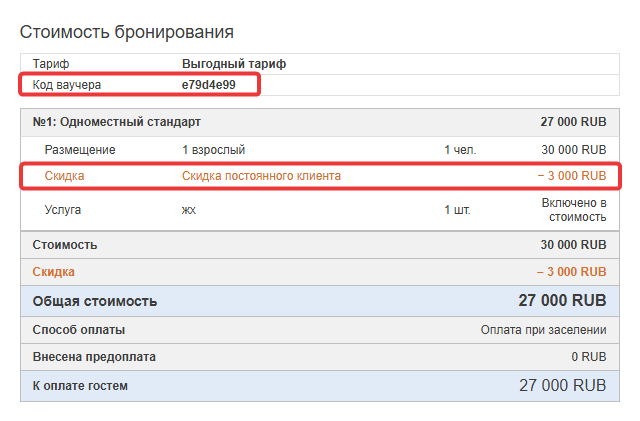
Task: Select the 'жх' service name
Action: (189, 210)
